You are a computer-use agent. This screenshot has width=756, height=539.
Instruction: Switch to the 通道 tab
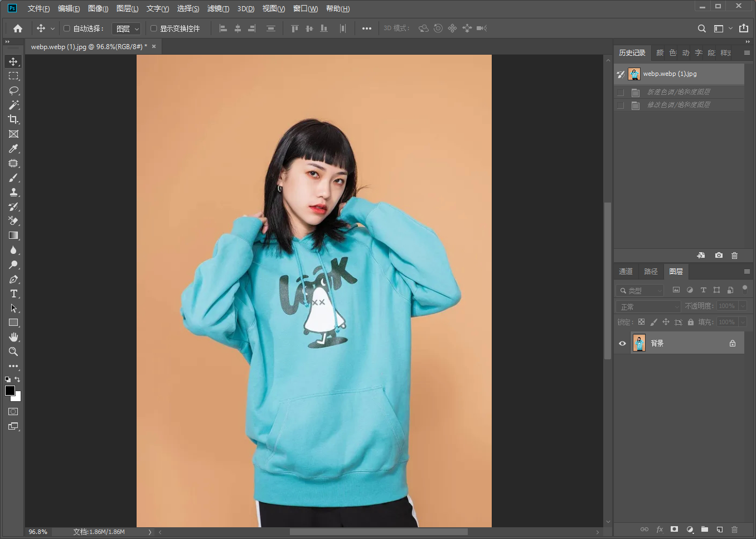pos(626,271)
